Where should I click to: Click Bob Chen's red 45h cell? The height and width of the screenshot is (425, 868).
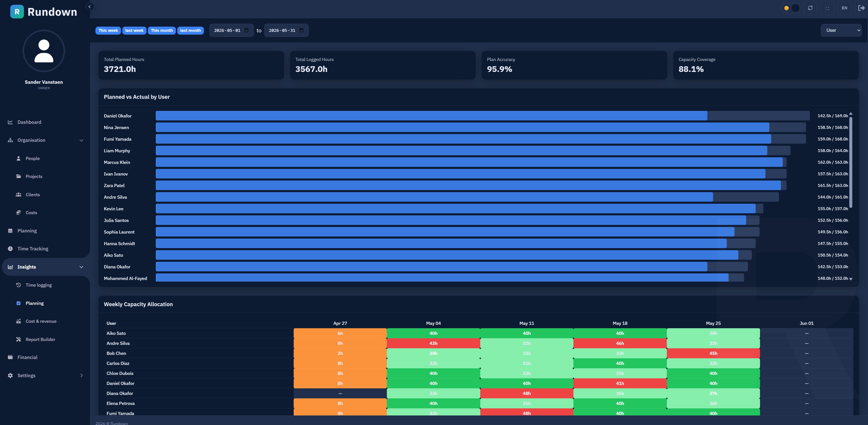pyautogui.click(x=713, y=354)
